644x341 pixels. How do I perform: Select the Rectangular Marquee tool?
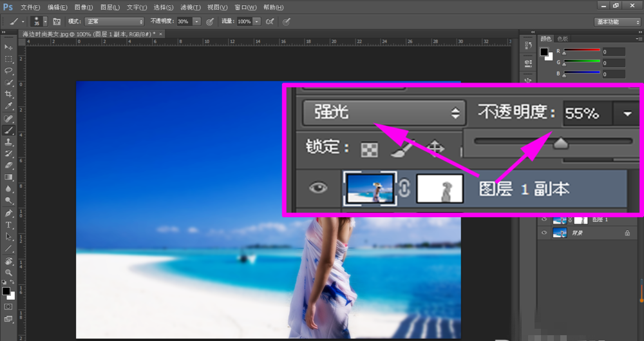coord(9,59)
